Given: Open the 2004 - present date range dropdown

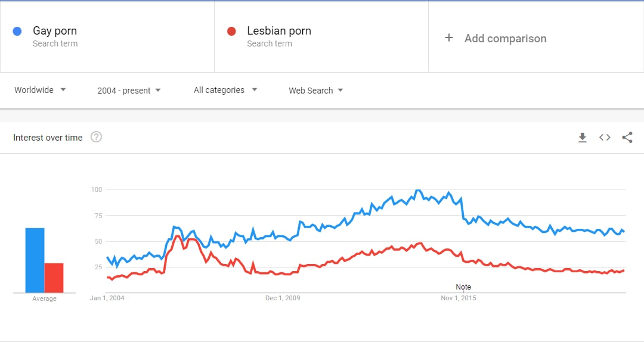Looking at the screenshot, I should point(129,91).
